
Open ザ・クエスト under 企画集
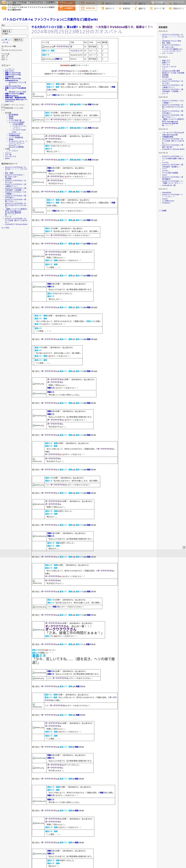coord(13,151)
